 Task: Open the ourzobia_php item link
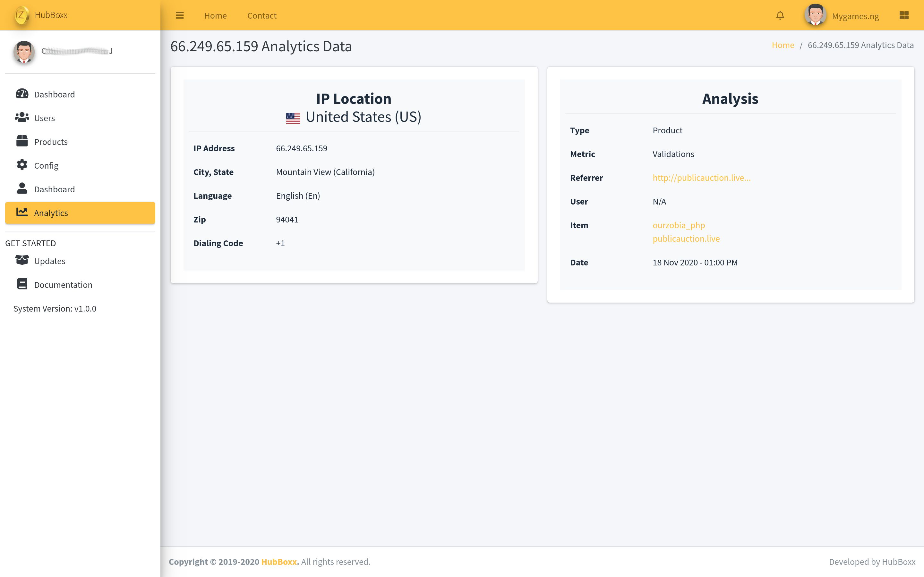pyautogui.click(x=679, y=225)
